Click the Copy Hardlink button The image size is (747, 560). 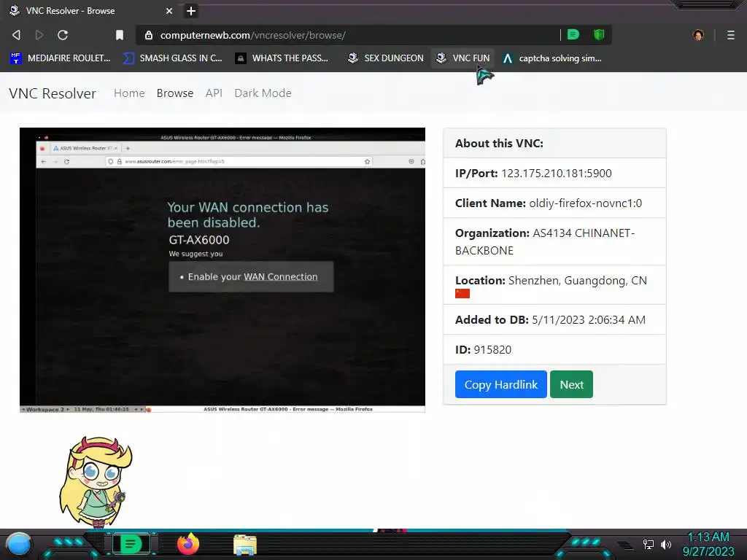click(x=500, y=384)
